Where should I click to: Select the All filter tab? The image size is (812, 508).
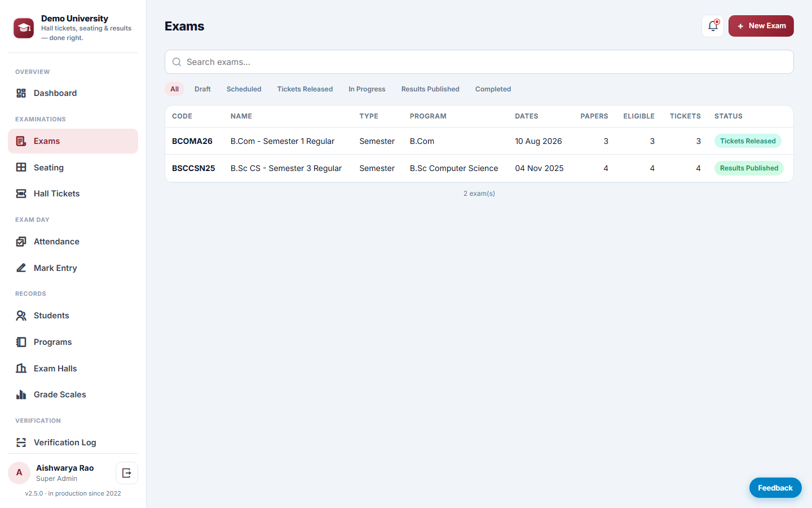[x=175, y=89]
